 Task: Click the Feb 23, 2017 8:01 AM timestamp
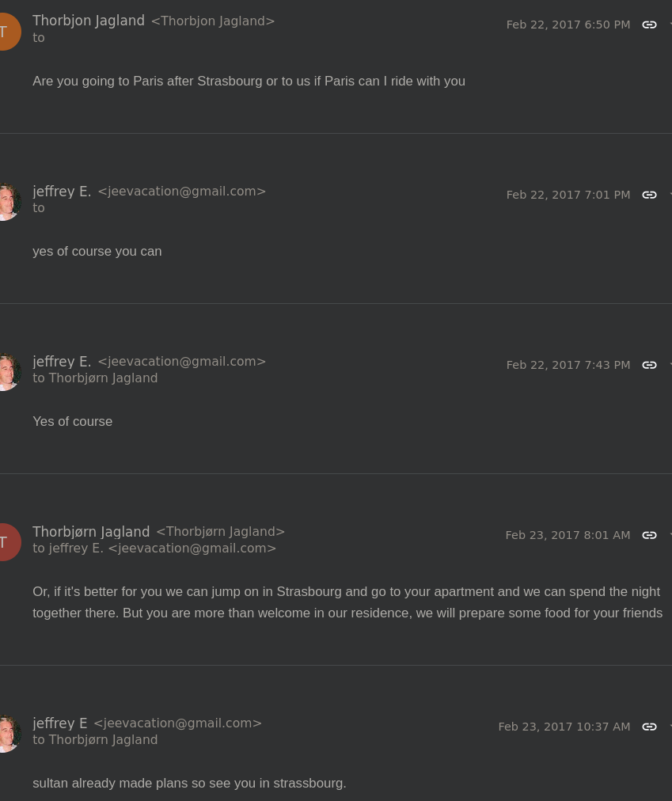click(x=568, y=535)
